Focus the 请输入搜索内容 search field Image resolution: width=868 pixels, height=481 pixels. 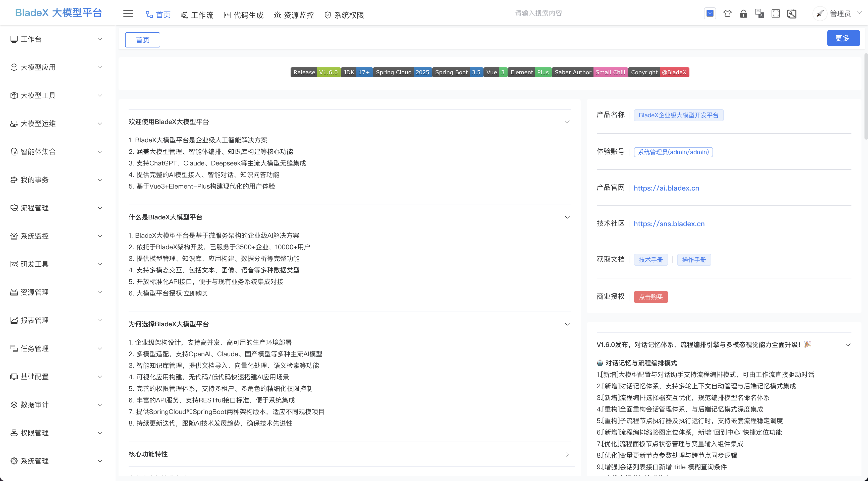pyautogui.click(x=538, y=13)
